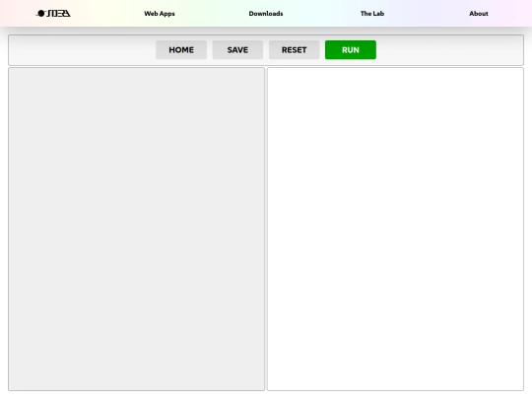532x399 pixels.
Task: Go to The Lab page
Action: (372, 14)
